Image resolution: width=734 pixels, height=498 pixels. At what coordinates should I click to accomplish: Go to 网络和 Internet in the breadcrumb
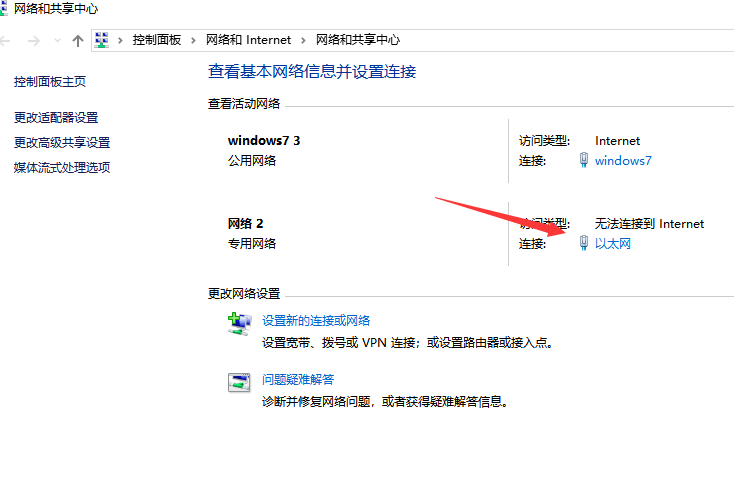(249, 40)
